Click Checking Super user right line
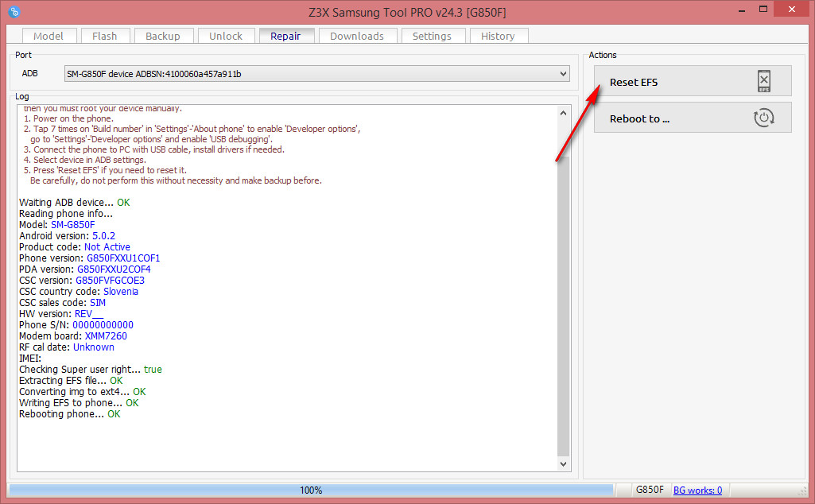Screen dimensions: 815x504 (x=91, y=370)
